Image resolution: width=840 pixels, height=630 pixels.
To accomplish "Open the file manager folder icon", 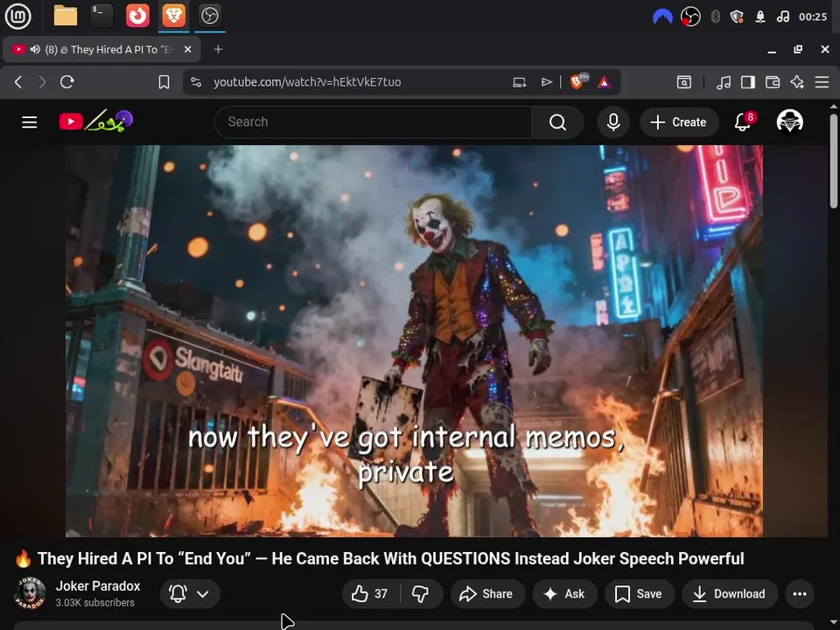I will (x=66, y=16).
